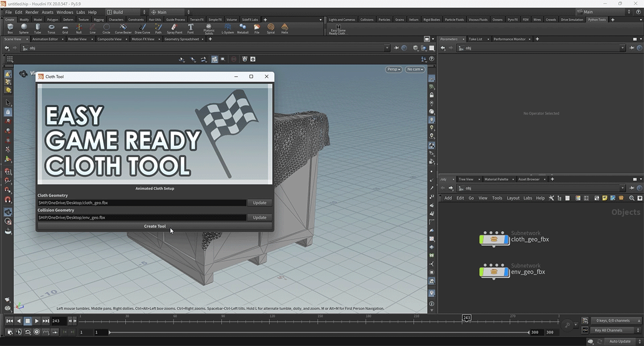Viewport: 644px width, 346px height.
Task: Open the Main radial menu dropdown
Action: click(x=170, y=12)
